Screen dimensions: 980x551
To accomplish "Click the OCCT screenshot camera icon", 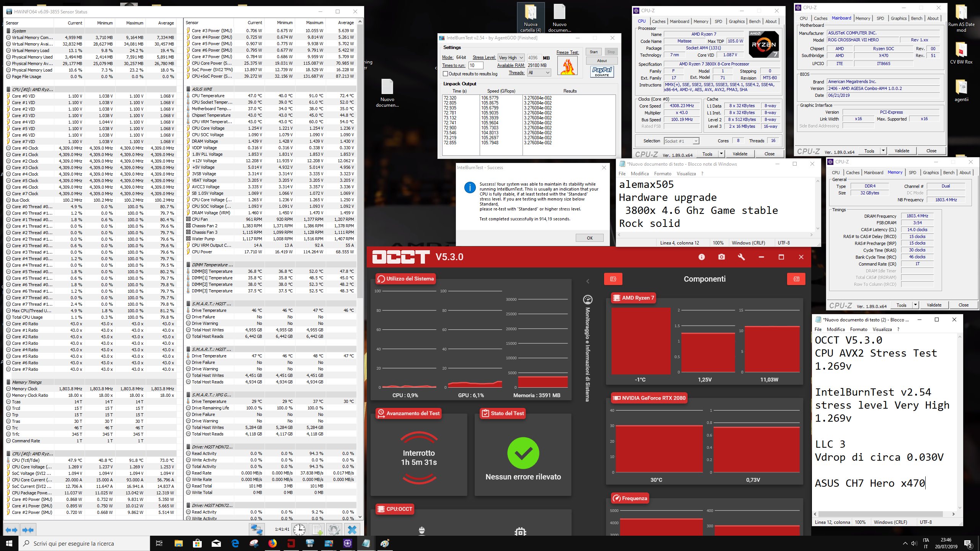I will (721, 257).
